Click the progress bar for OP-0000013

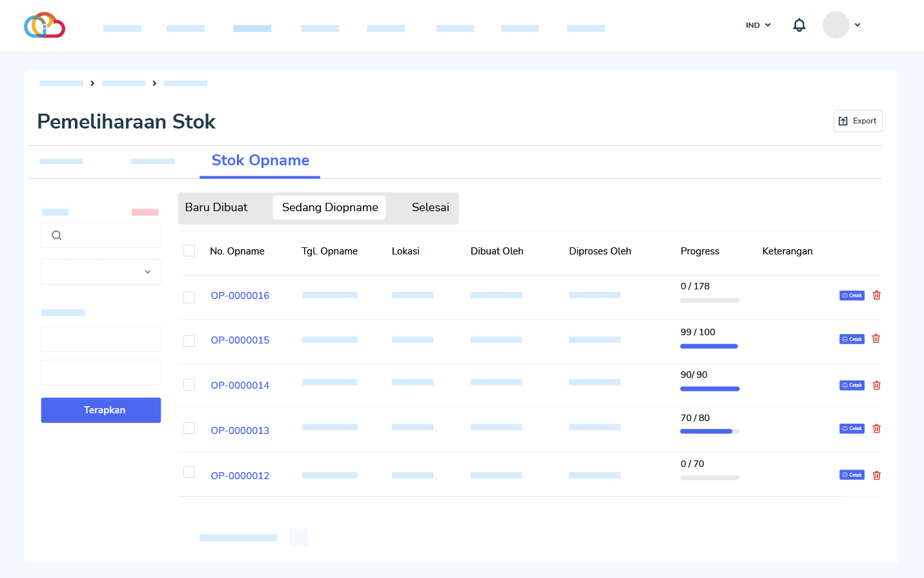coord(710,431)
